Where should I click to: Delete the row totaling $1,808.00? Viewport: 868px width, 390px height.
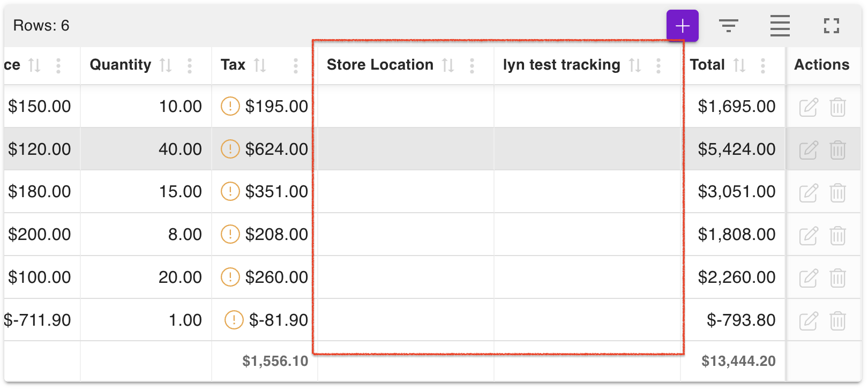[x=838, y=235]
